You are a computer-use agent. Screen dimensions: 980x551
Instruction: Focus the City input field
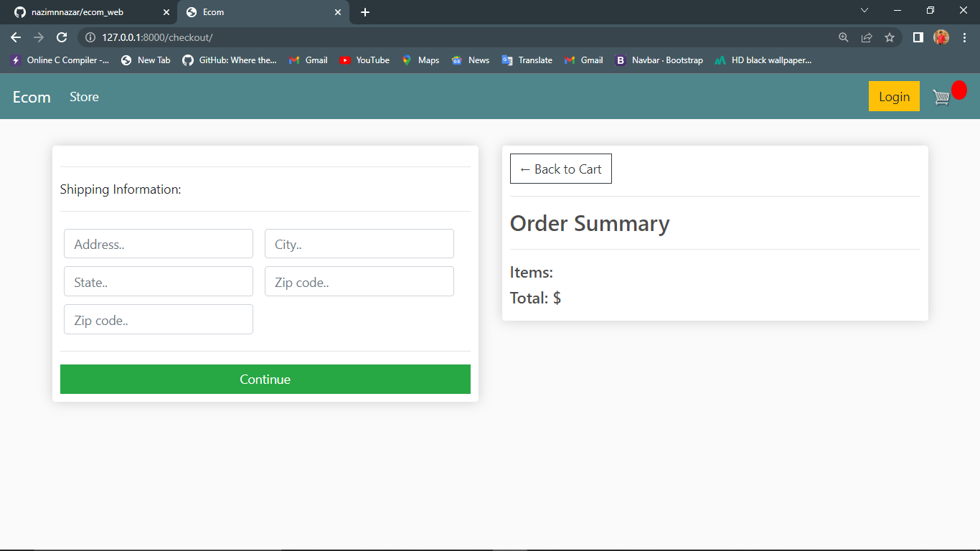(x=359, y=244)
